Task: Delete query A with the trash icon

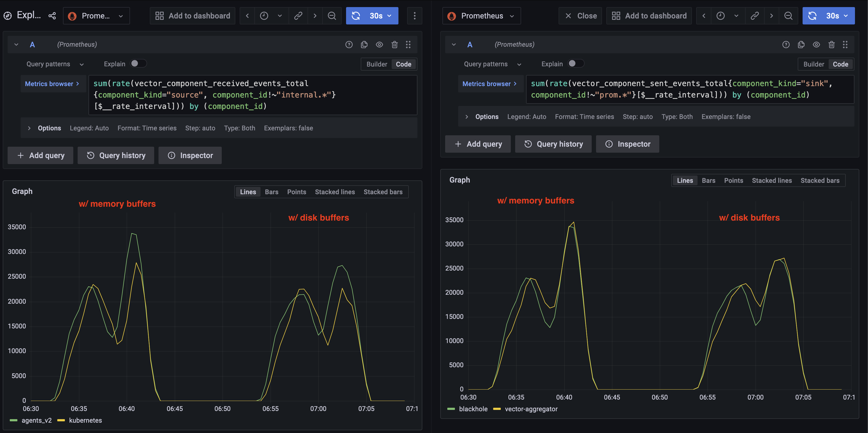Action: [x=395, y=44]
